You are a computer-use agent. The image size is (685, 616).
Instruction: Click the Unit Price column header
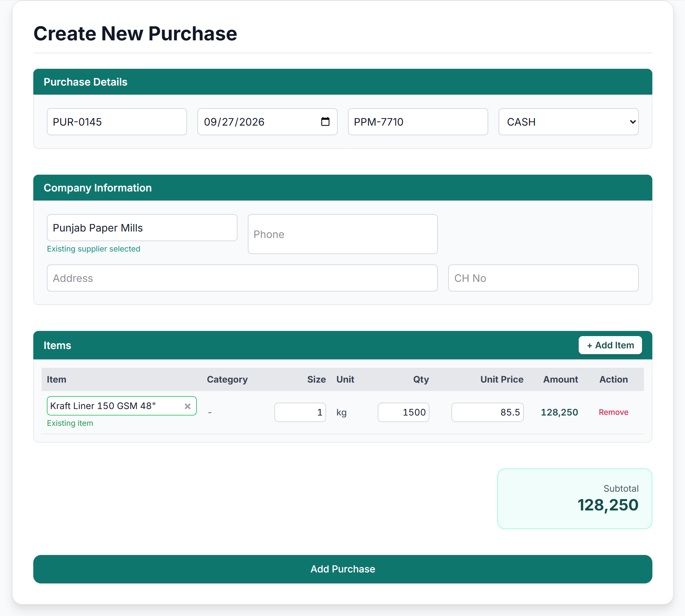pyautogui.click(x=501, y=379)
